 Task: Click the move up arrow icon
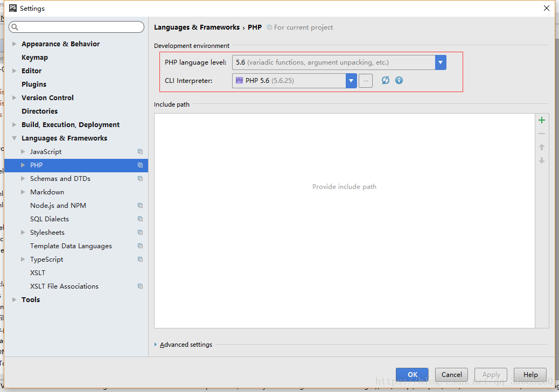click(x=542, y=147)
